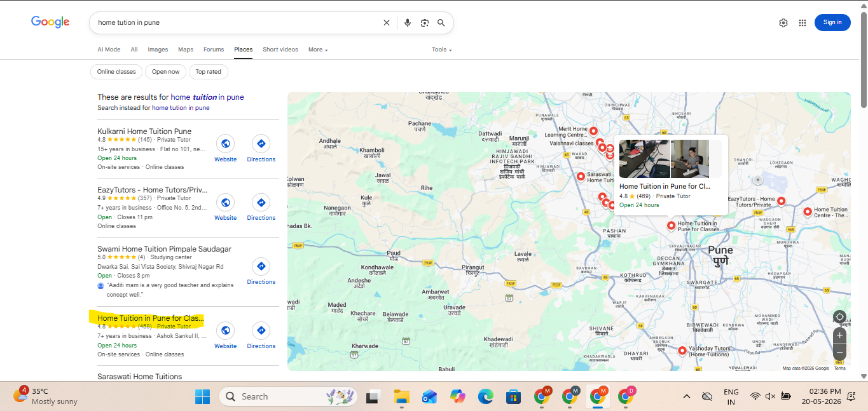This screenshot has height=411, width=868.
Task: Open the EazyTutors - Home Tutors listing
Action: (153, 190)
